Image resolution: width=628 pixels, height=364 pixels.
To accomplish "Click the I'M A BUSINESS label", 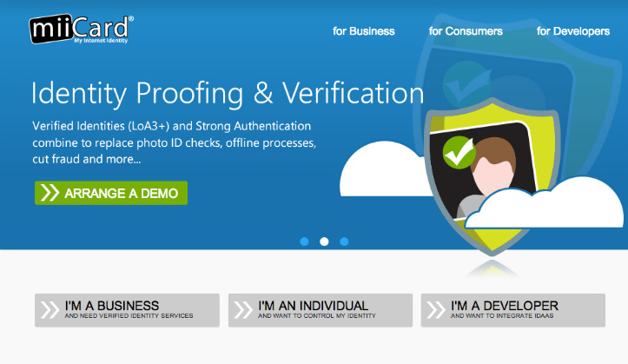I will (112, 306).
